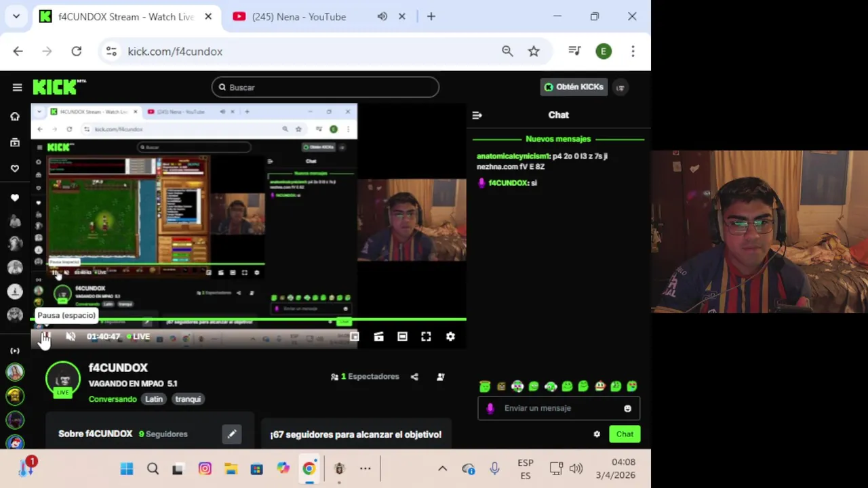The image size is (868, 488).
Task: Select f4CUNDOX Stream browser tab
Action: [126, 17]
